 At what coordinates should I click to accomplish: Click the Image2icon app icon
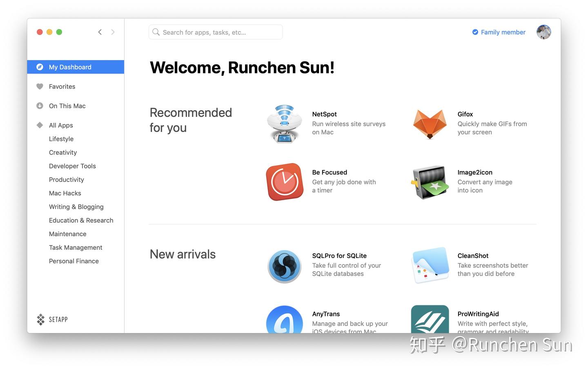point(430,182)
